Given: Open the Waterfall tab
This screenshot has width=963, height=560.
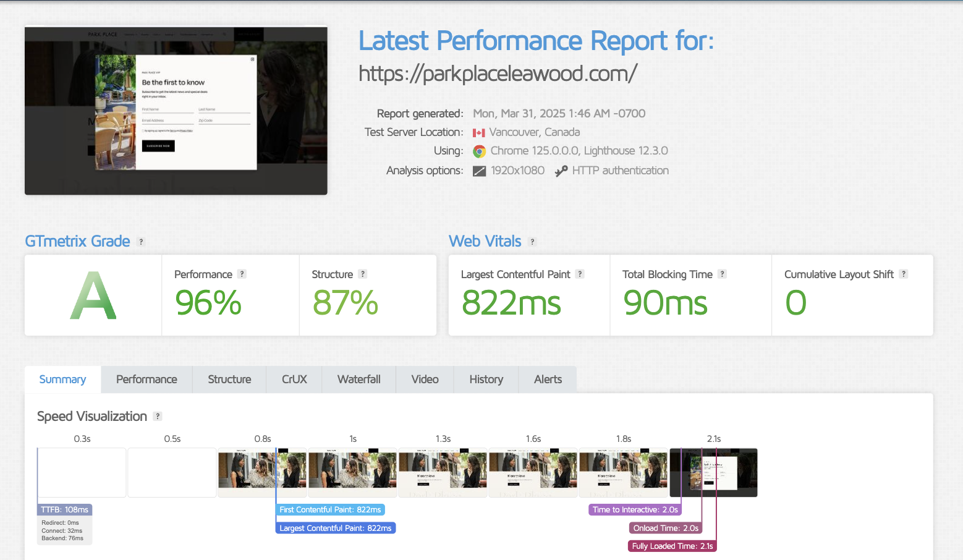Looking at the screenshot, I should 359,380.
